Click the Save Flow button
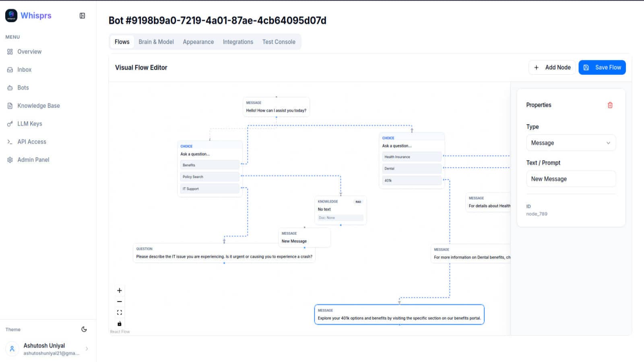This screenshot has height=362, width=644. click(602, 67)
